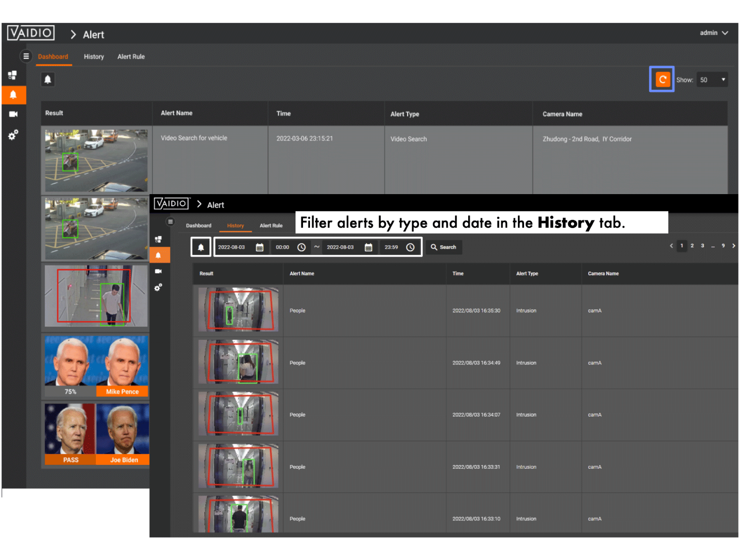Viewport: 740px width, 560px height.
Task: Go to page 3 in pagination
Action: tap(702, 246)
